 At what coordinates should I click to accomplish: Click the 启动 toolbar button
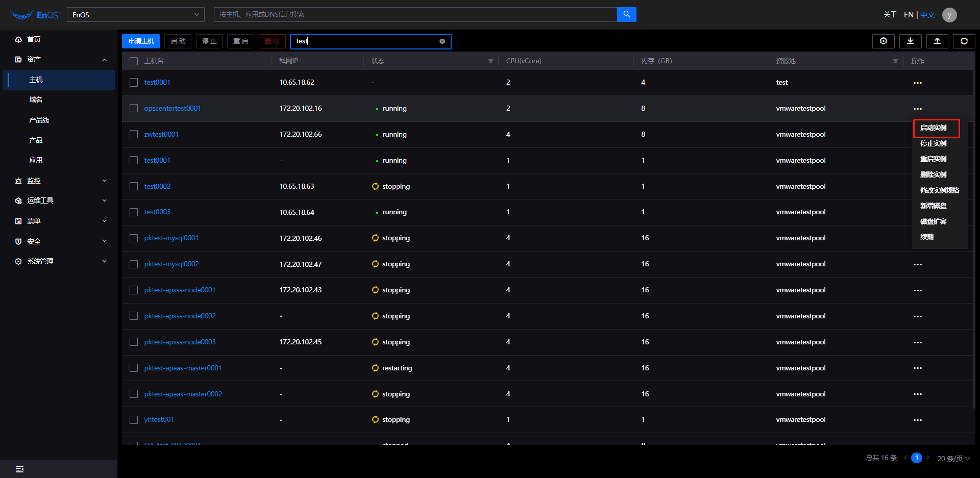(178, 41)
